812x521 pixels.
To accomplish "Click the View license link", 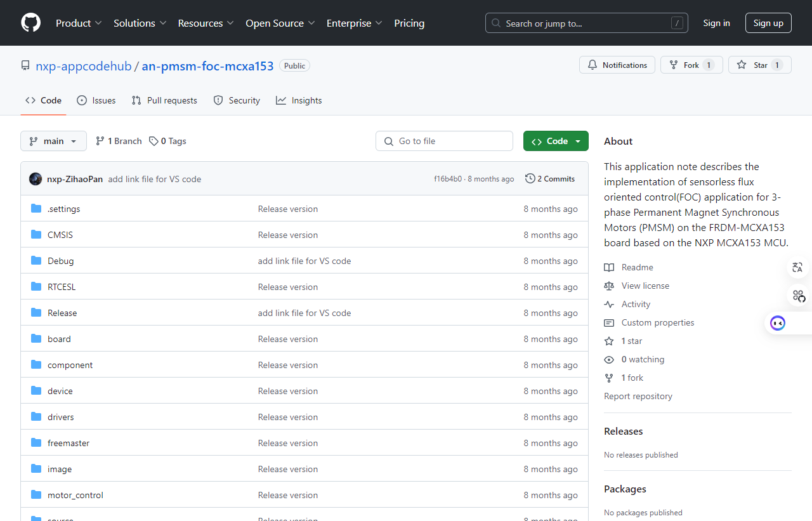I will (636, 286).
